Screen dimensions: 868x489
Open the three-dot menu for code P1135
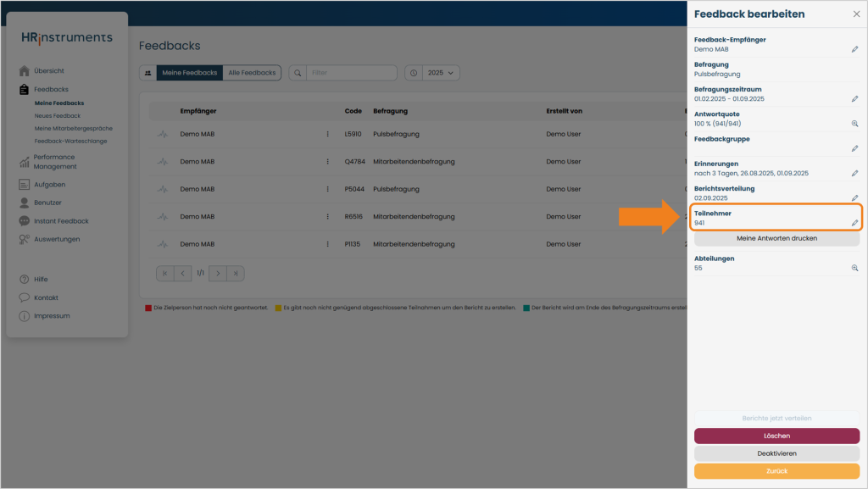[328, 244]
